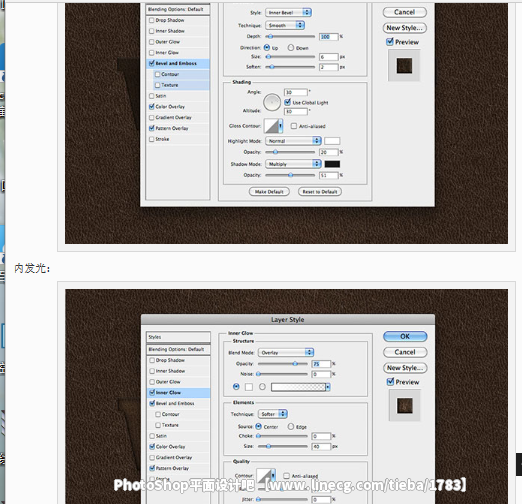Select gradient radio in Inner Glow structure
Screen dimensions: 522x504
[x=262, y=387]
